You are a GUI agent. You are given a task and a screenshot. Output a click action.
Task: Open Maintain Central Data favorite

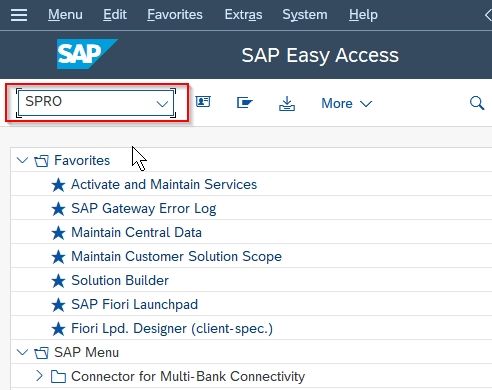pyautogui.click(x=136, y=232)
